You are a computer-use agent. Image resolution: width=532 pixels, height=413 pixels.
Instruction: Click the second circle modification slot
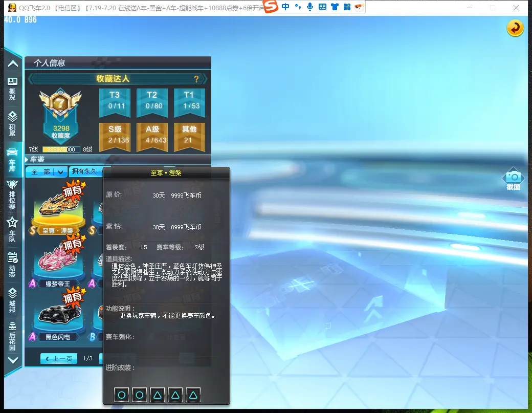[x=140, y=395]
